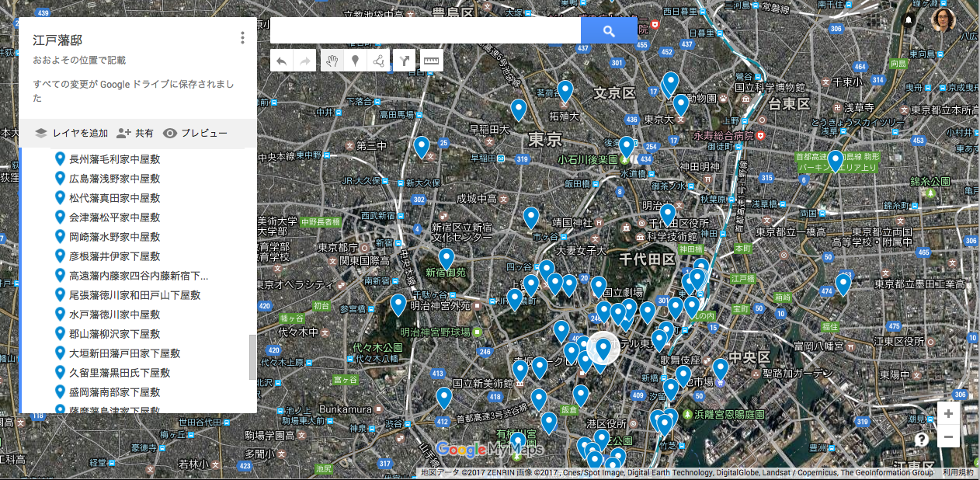Screen dimensions: 980x480
Task: Select list item 長州藩毛利家中屋敷
Action: pos(115,158)
